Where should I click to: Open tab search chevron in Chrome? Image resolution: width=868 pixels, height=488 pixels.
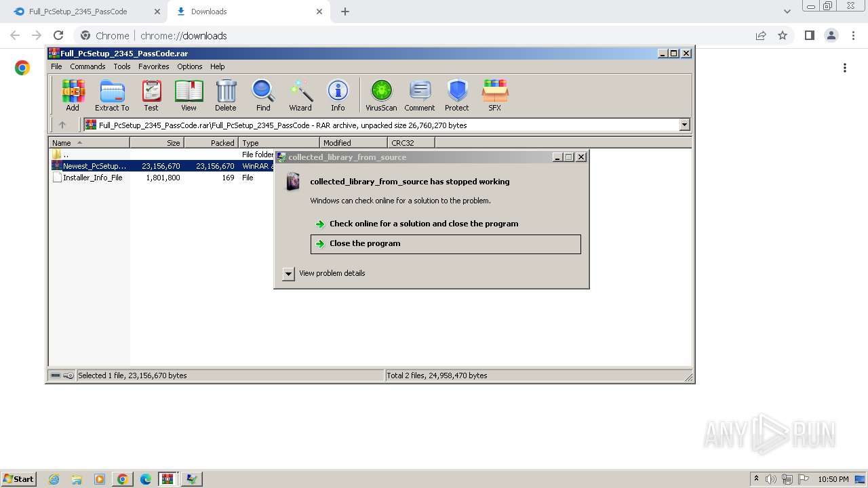coord(787,12)
